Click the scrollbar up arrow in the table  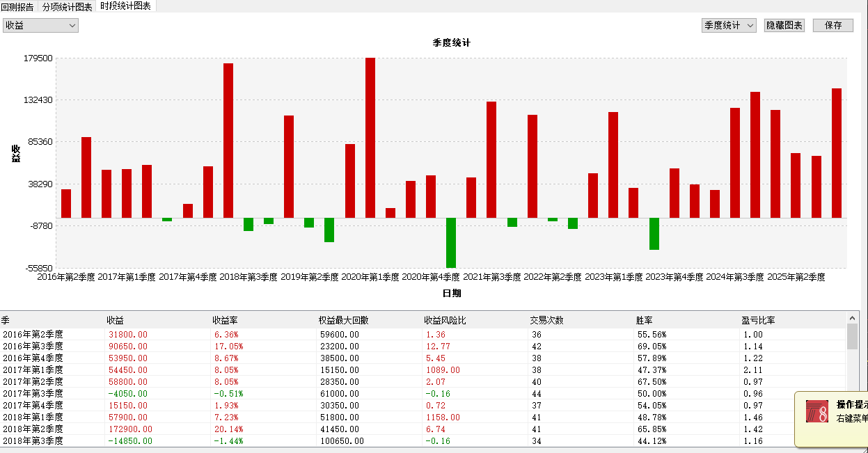[x=852, y=317]
